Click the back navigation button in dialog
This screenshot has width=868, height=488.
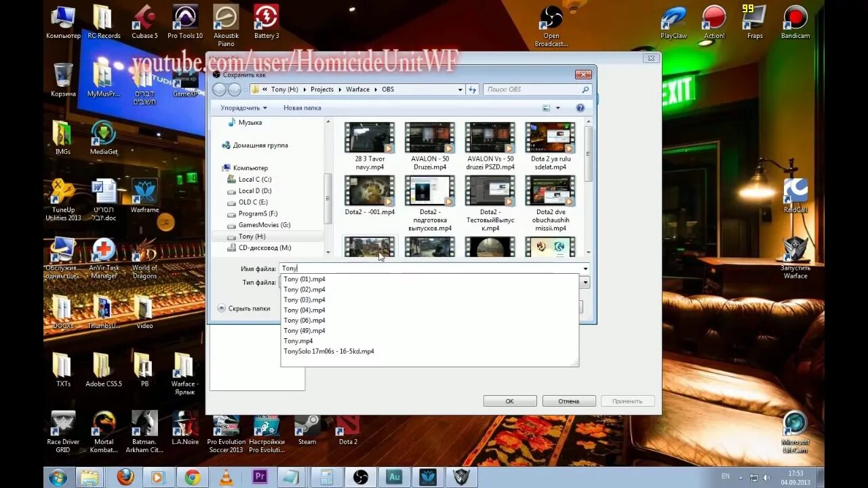click(219, 89)
